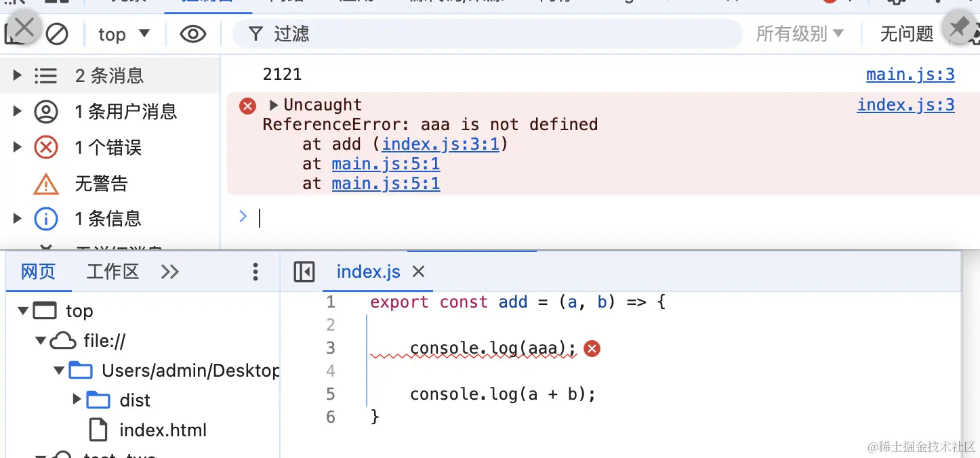Open the three-dot sources menu
The image size is (980, 458).
pyautogui.click(x=256, y=272)
